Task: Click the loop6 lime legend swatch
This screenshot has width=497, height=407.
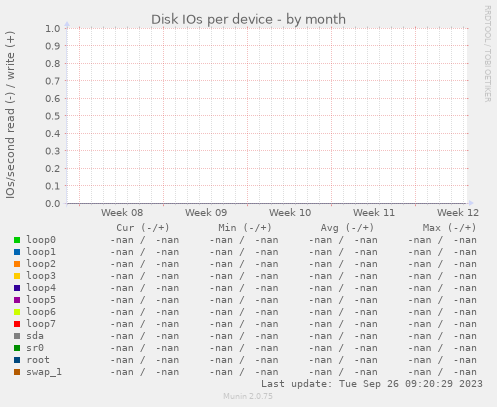Action: [x=17, y=312]
